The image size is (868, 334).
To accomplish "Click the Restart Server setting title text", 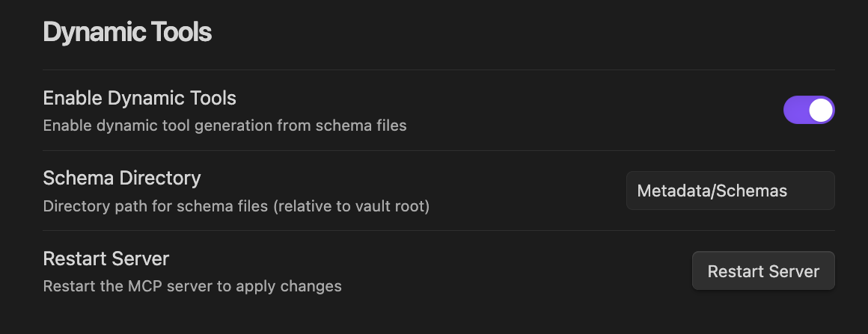I will coord(106,259).
